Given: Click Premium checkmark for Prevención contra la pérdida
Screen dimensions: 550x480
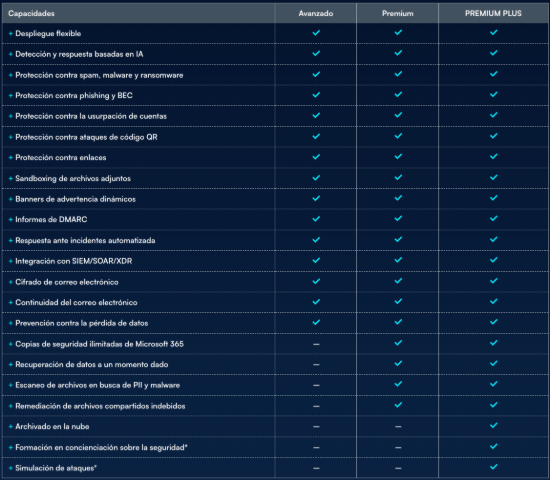Looking at the screenshot, I should pos(398,322).
